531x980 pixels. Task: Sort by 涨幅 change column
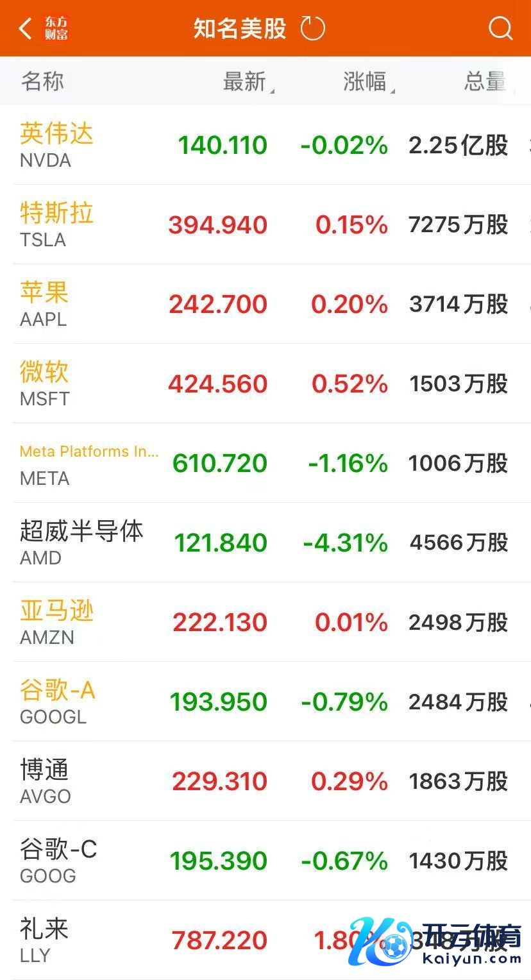tap(366, 81)
